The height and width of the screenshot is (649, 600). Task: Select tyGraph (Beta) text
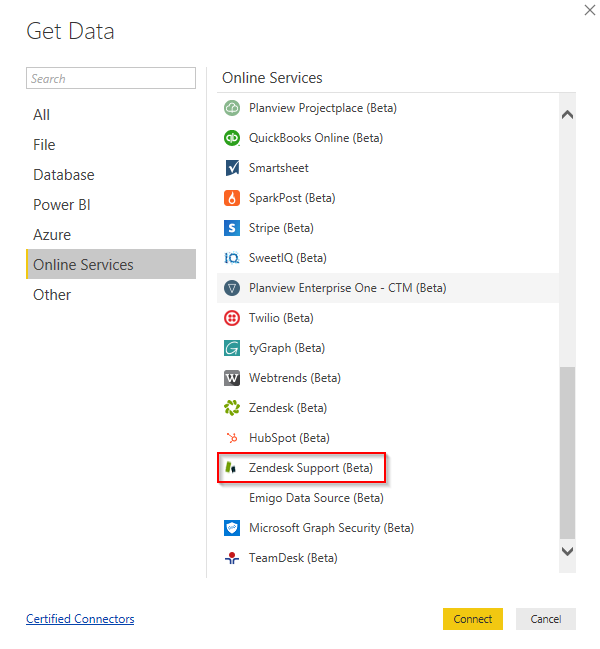click(x=287, y=348)
